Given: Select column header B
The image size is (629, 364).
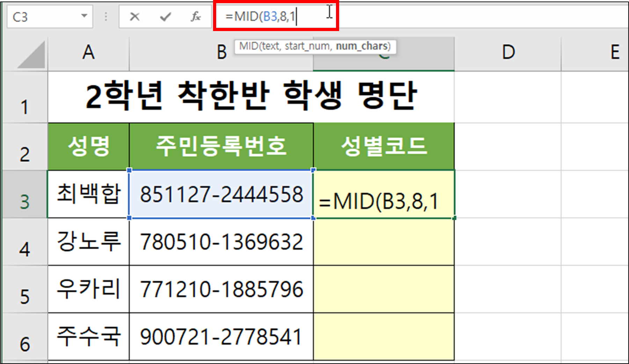Looking at the screenshot, I should click(x=221, y=53).
